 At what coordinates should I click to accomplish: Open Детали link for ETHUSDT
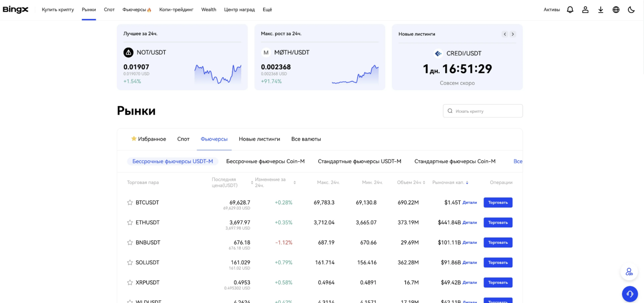tap(469, 222)
